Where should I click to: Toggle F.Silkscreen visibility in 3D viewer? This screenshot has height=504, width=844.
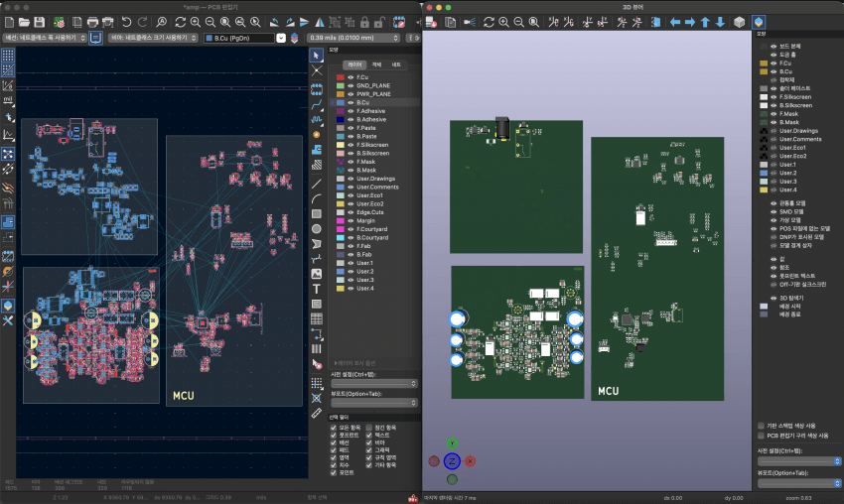[x=774, y=97]
